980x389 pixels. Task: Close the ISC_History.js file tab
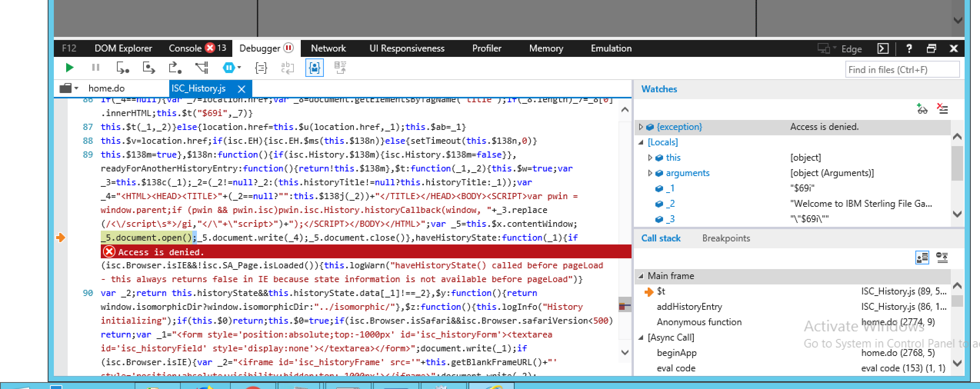tap(242, 89)
